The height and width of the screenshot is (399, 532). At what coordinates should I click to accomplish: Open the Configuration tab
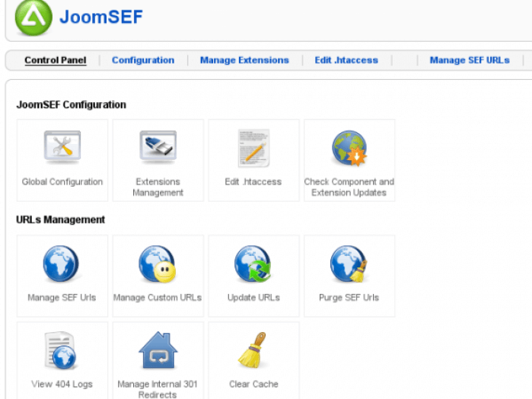(143, 60)
